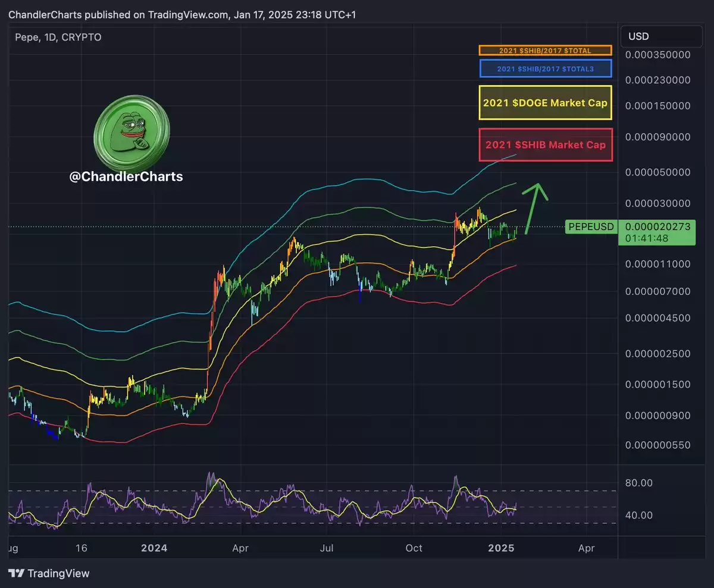Open the USD currency selector

click(x=662, y=37)
